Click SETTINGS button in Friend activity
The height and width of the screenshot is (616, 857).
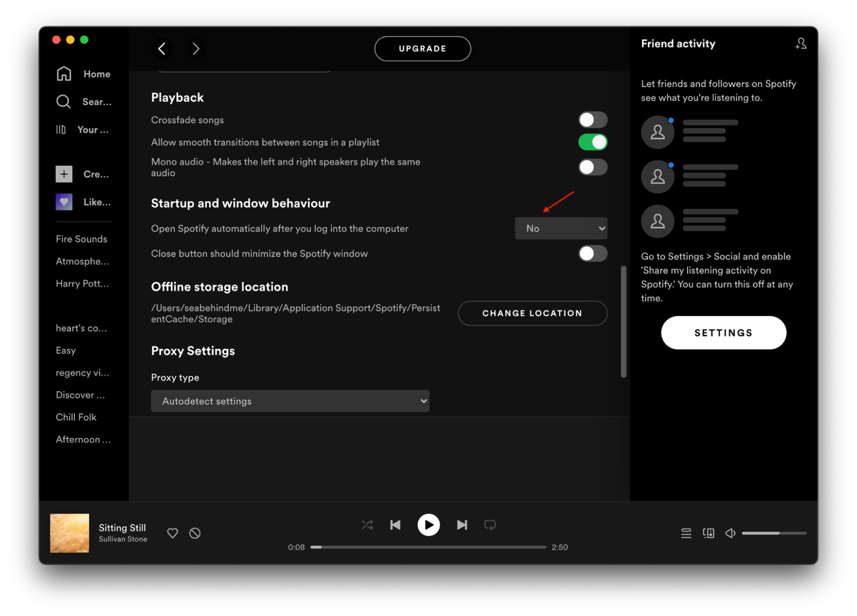724,333
